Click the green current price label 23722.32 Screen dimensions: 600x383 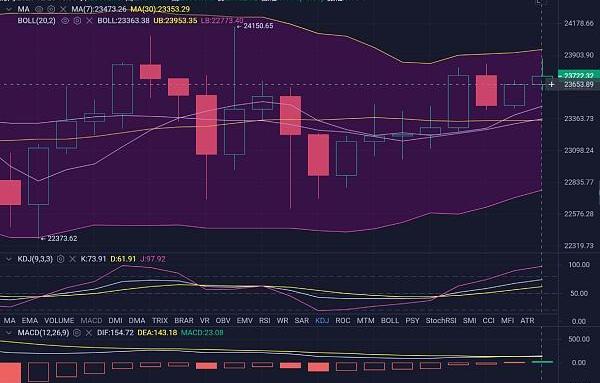579,75
